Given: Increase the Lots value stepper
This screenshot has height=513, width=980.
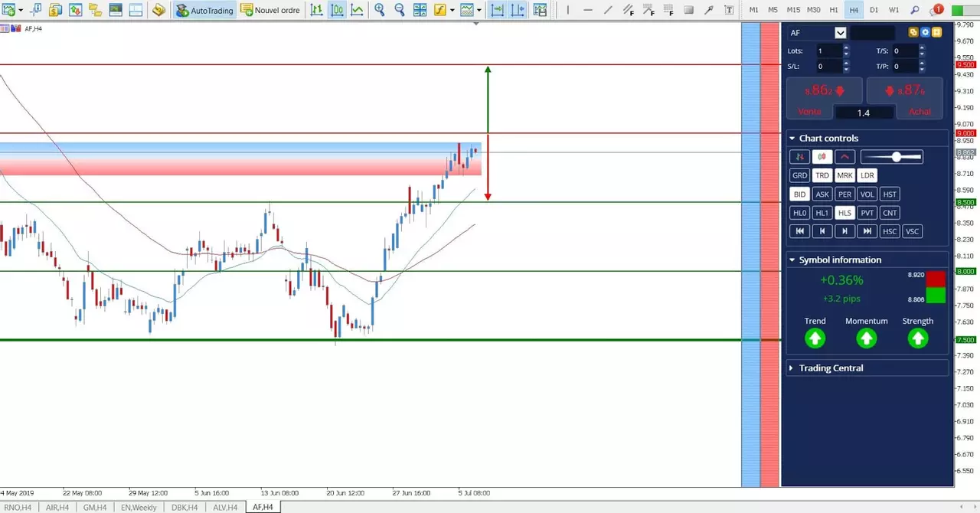Looking at the screenshot, I should tap(846, 47).
